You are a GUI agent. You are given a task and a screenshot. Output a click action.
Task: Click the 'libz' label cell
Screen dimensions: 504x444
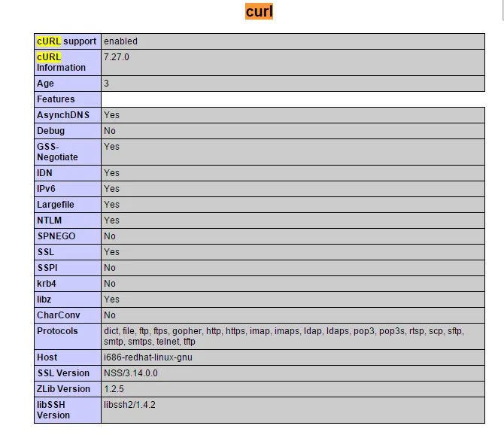click(68, 300)
